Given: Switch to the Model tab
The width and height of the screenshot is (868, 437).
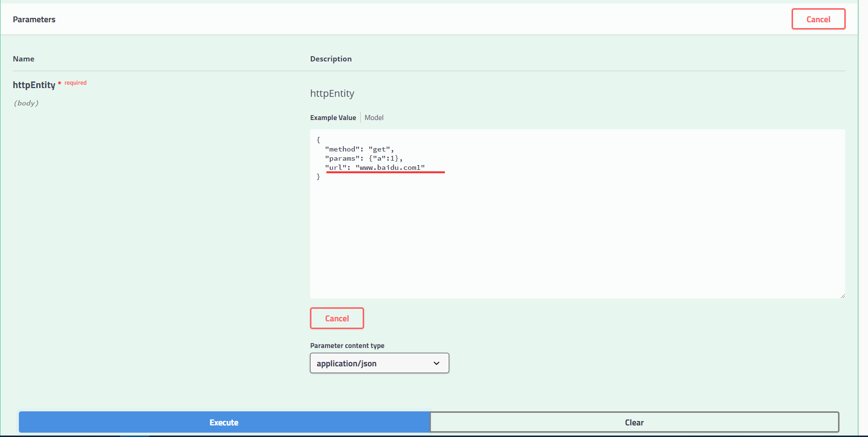Looking at the screenshot, I should tap(374, 118).
